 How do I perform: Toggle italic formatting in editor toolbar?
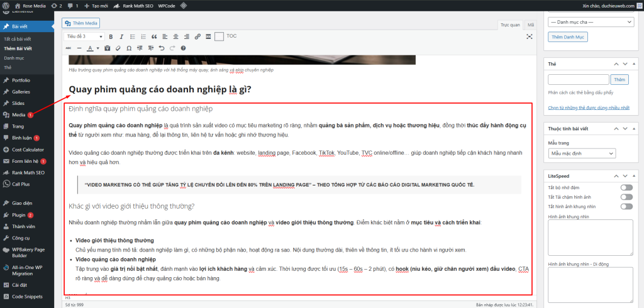[121, 36]
